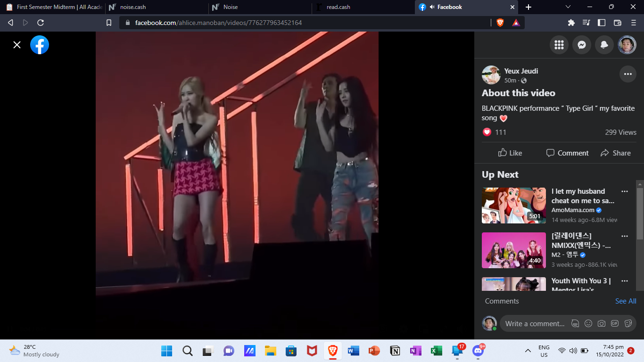
Task: Open browser extensions puzzle icon
Action: [x=571, y=23]
